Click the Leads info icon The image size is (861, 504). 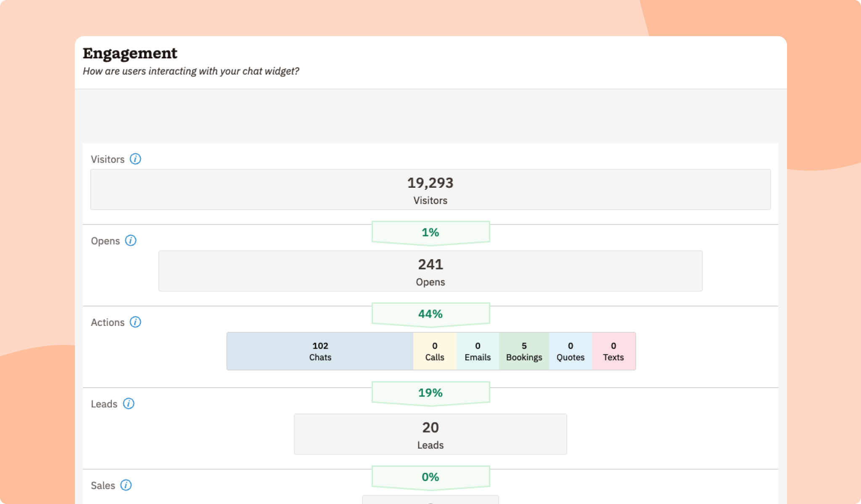tap(129, 404)
